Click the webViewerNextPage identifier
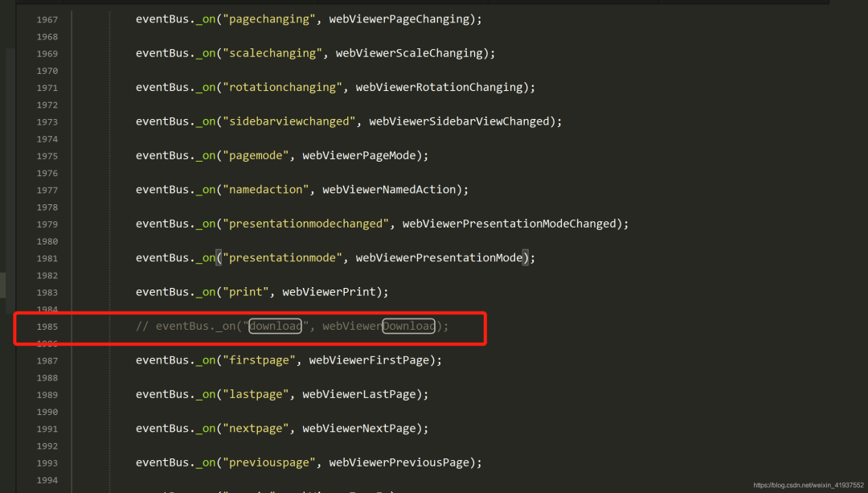 pos(359,428)
